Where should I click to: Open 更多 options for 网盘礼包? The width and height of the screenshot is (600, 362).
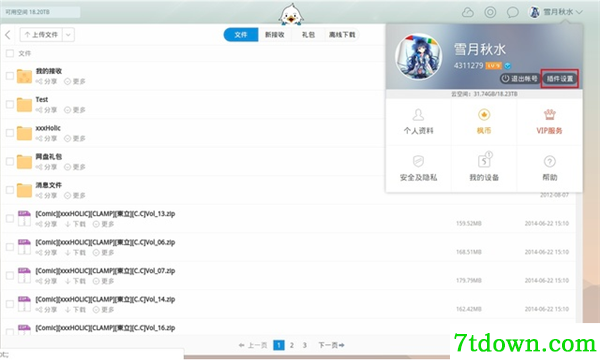[75, 167]
